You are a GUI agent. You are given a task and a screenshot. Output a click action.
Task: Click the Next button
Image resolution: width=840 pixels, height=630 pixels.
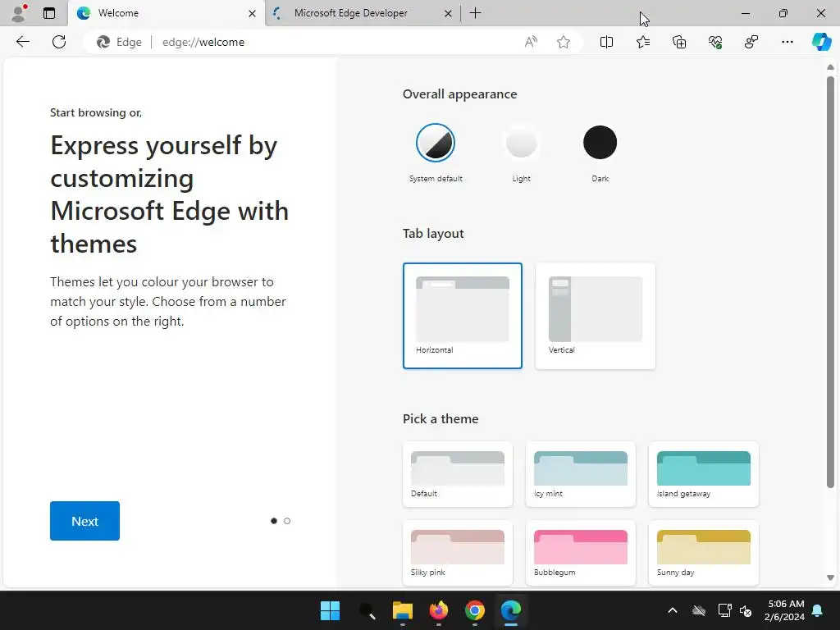pyautogui.click(x=84, y=521)
